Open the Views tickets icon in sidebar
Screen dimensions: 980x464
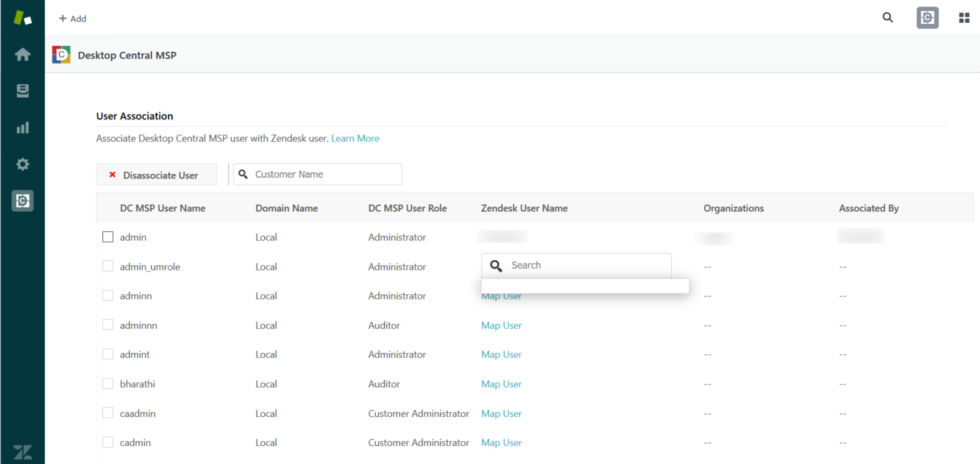click(23, 91)
